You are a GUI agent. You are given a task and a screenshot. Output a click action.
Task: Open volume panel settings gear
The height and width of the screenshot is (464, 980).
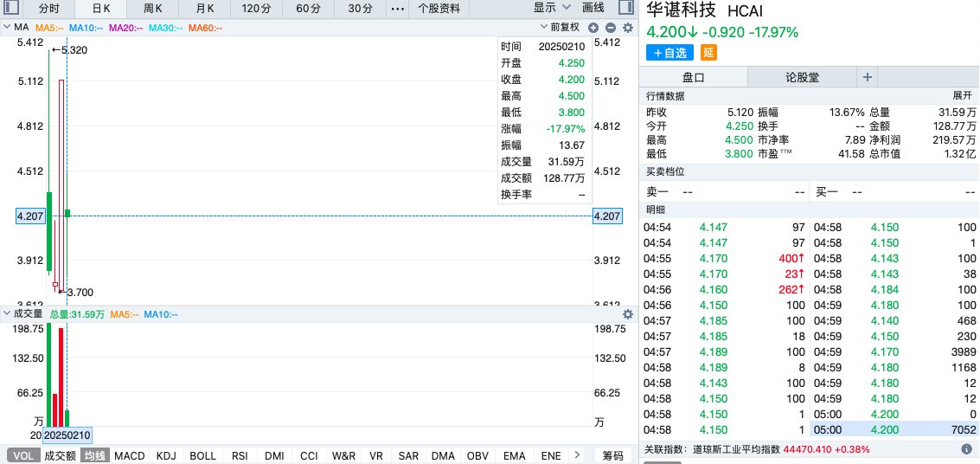point(628,314)
